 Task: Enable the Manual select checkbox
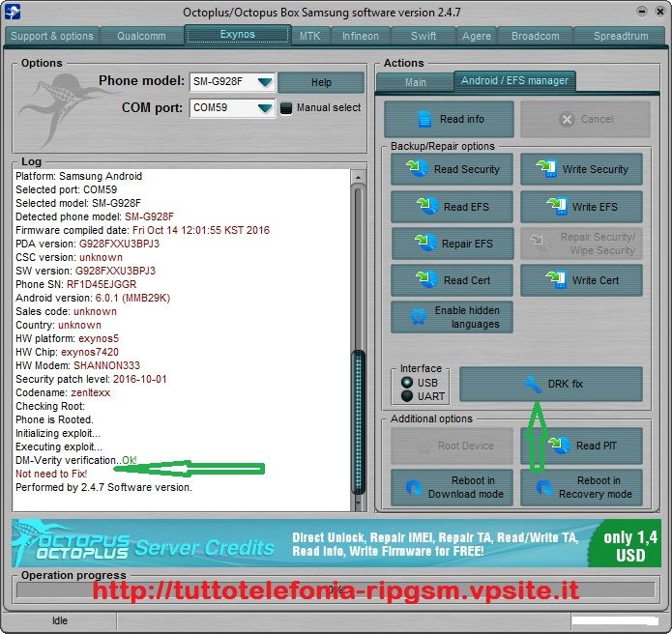click(286, 108)
